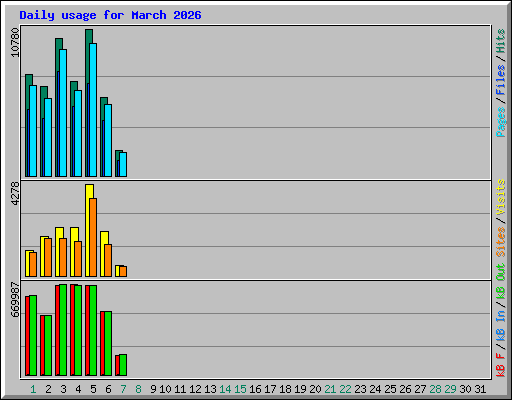Screen dimensions: 512x400
Task: Click day 8 on the x-axis
Action: (x=138, y=389)
